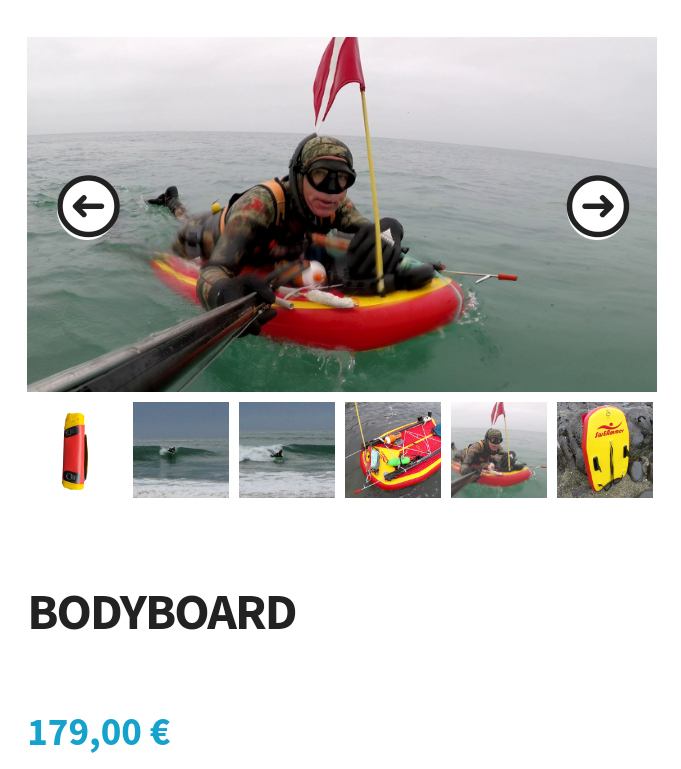
Task: Click the diver's mask in the main photo
Action: [x=329, y=179]
